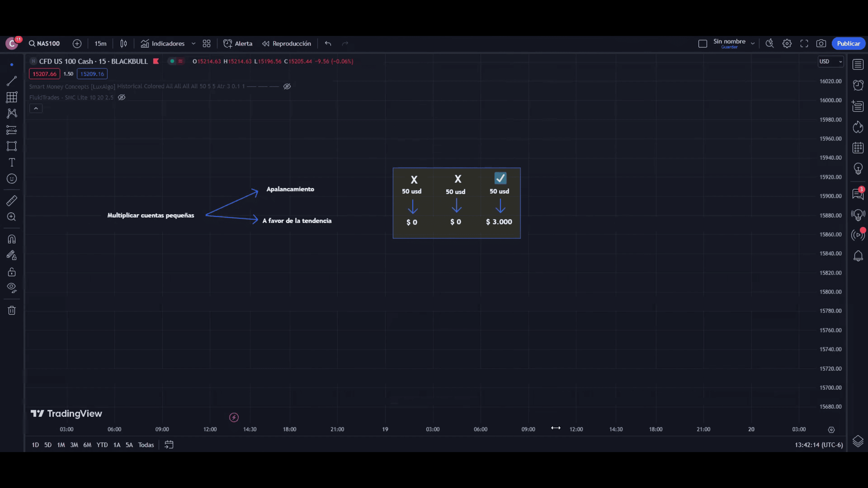Open the USD currency dropdown
Screen dimensions: 868x488
830,61
